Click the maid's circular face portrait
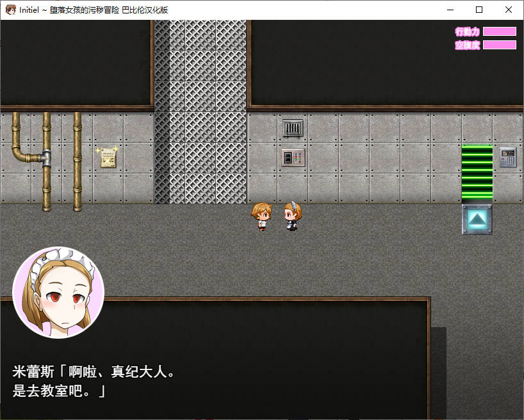 [58, 292]
